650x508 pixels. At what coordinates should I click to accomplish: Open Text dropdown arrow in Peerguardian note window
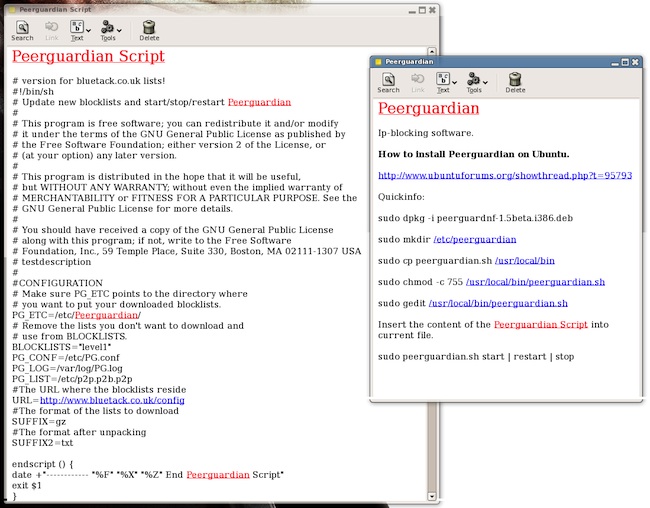tap(455, 82)
